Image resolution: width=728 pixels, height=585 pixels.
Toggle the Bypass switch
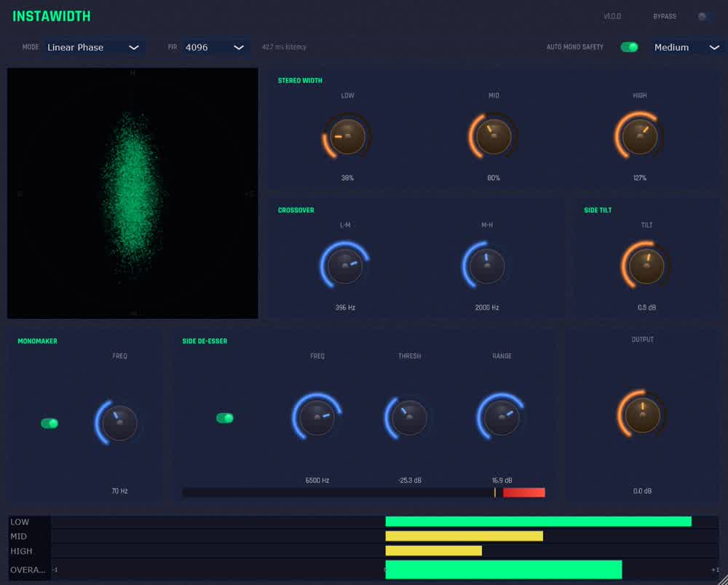707,17
